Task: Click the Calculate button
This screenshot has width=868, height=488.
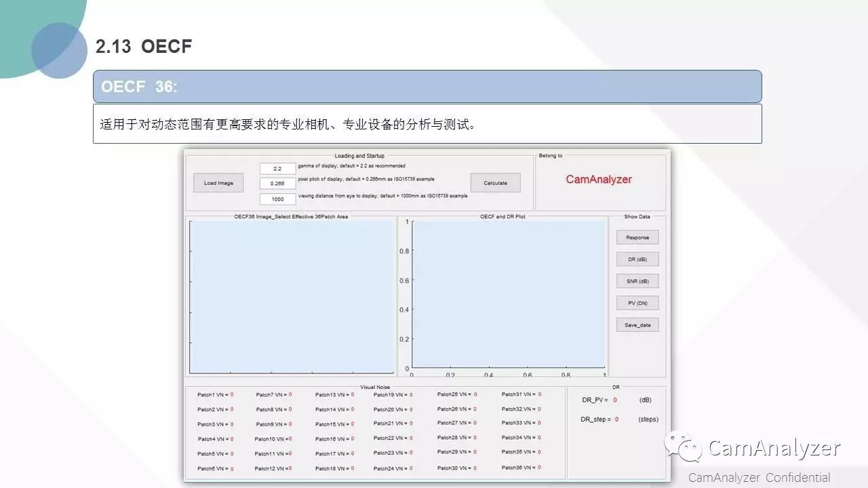Action: pyautogui.click(x=495, y=183)
